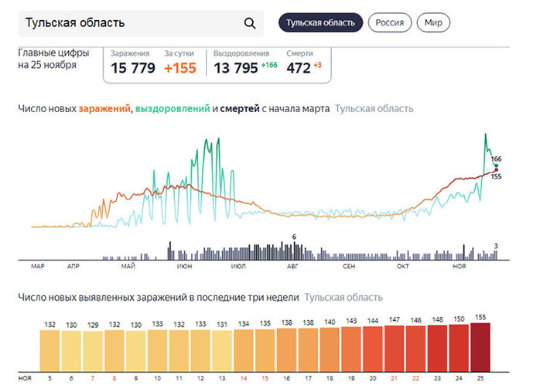Click the 472 deaths figure
557x392 pixels.
[298, 68]
